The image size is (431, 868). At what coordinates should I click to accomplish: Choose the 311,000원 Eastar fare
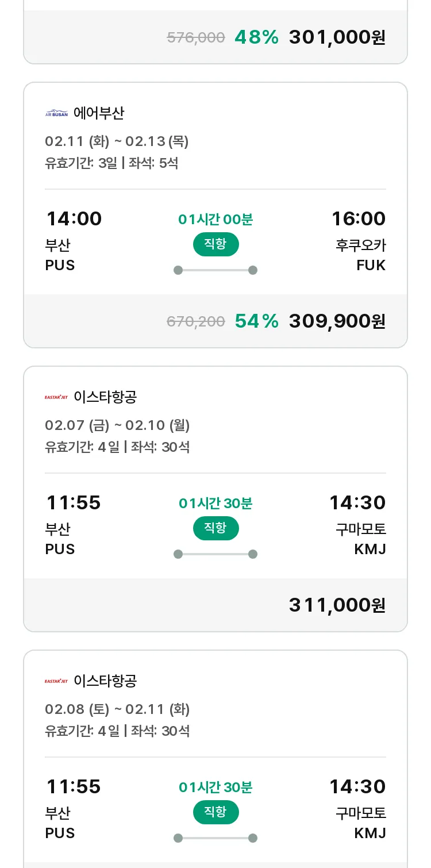click(337, 605)
